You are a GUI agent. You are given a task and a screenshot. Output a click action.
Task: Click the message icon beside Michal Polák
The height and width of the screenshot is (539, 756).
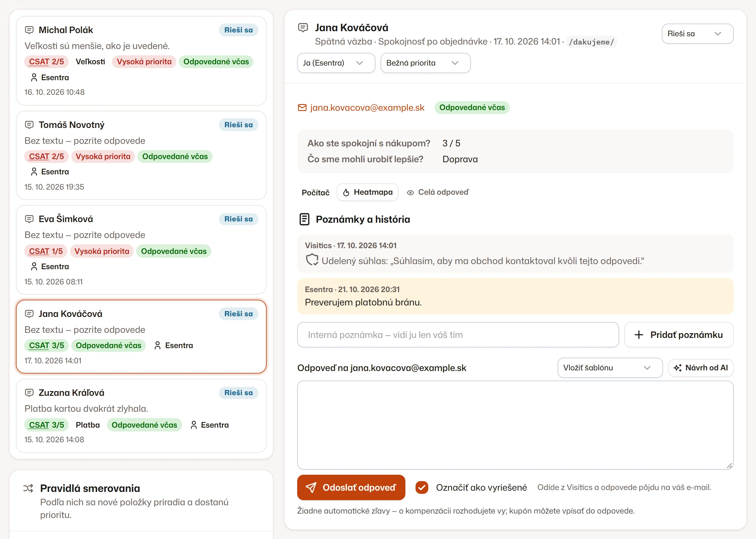29,30
